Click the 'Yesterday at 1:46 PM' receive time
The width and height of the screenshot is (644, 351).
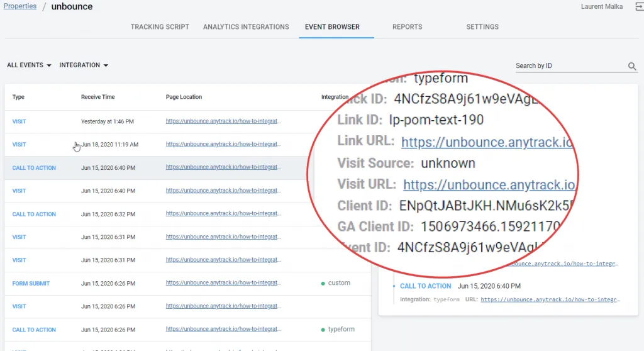pos(107,121)
